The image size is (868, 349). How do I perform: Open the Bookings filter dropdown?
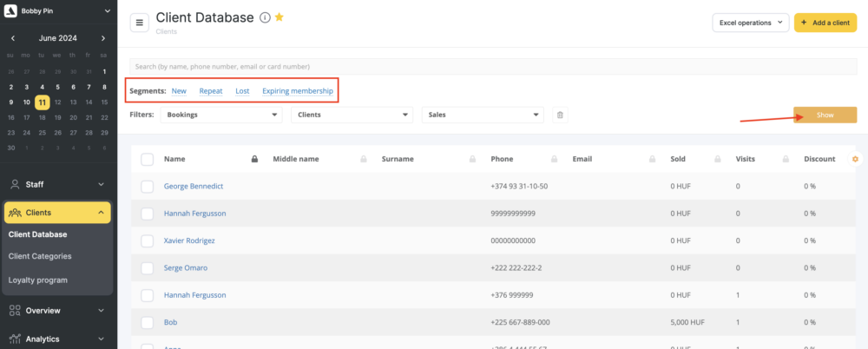[x=221, y=115]
